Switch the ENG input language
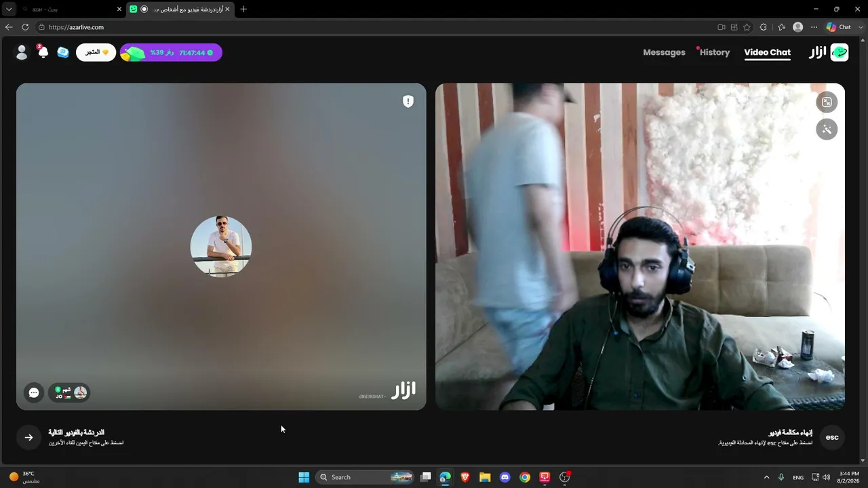The width and height of the screenshot is (868, 488). 798,477
